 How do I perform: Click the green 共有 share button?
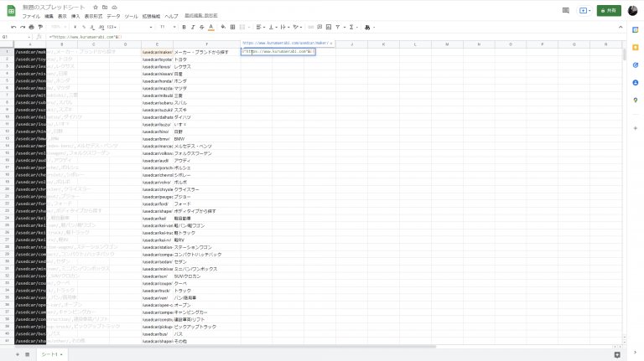[x=610, y=11]
